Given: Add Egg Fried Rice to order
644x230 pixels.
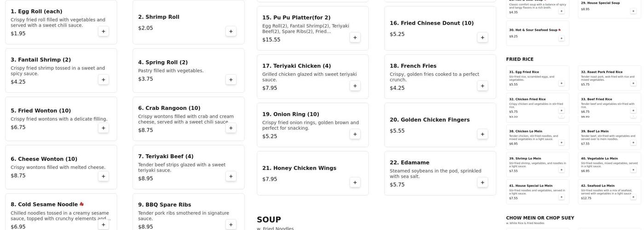Looking at the screenshot, I should coord(561,83).
